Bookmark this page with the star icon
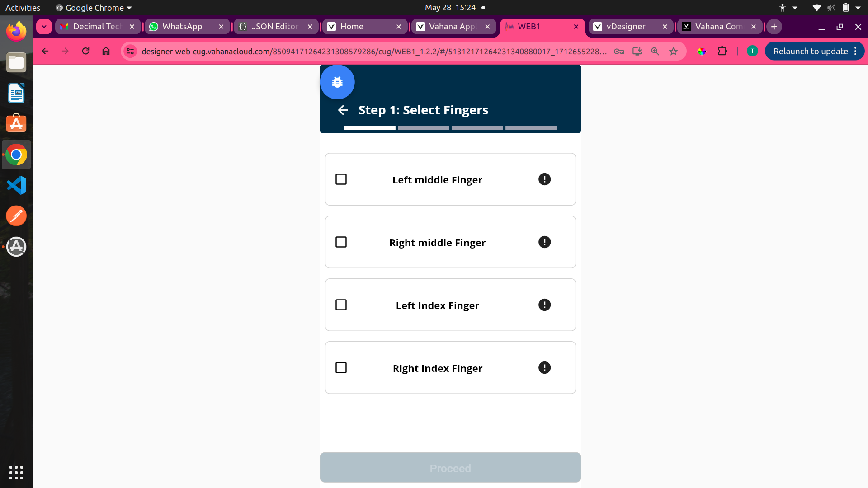868x488 pixels. point(674,52)
